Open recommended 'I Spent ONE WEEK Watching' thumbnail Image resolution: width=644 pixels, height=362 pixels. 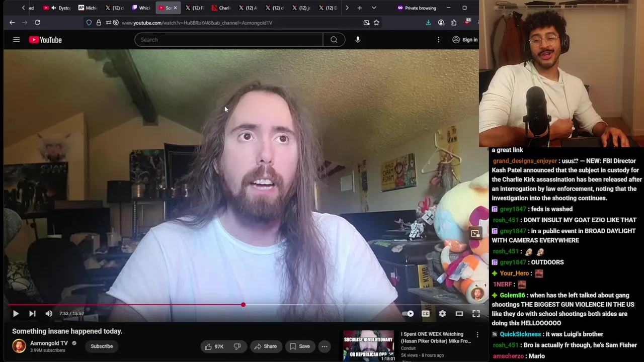coord(369,346)
